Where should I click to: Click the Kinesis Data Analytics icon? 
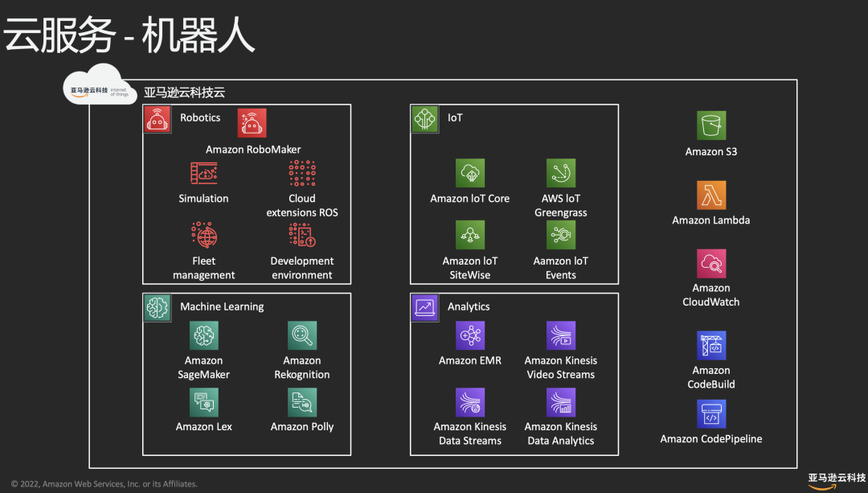click(561, 402)
